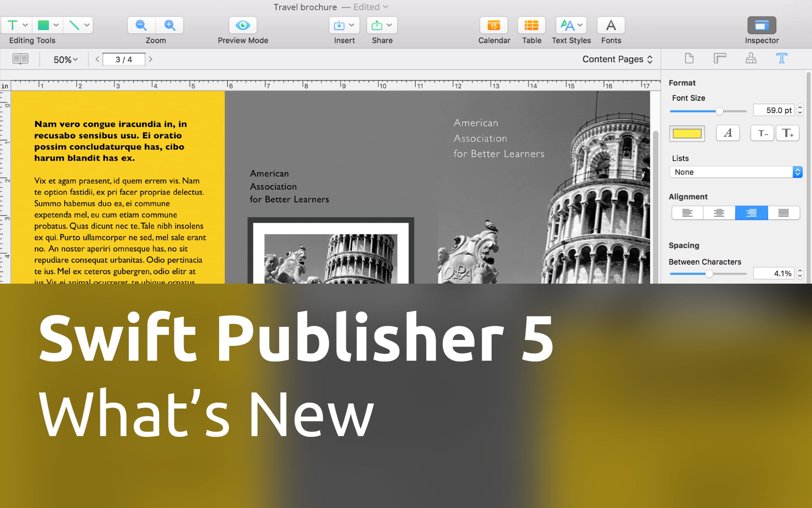Go to the next page arrow
This screenshot has width=812, height=508.
pos(151,59)
